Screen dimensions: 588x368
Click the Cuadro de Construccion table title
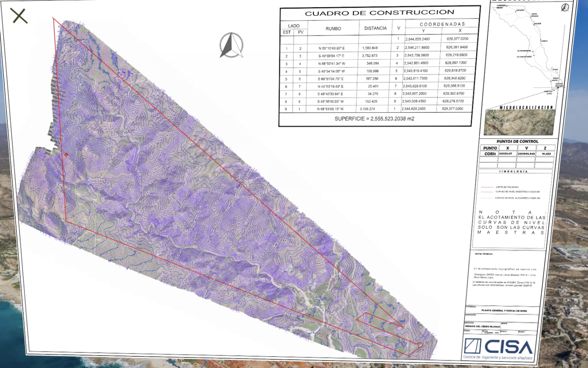coord(379,13)
